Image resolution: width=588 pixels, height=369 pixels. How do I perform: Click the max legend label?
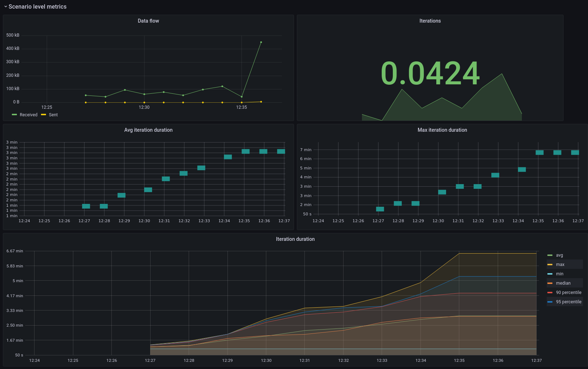click(x=560, y=265)
